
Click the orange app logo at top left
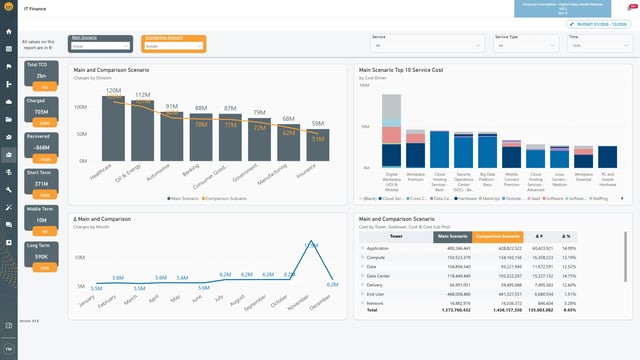coord(9,6)
